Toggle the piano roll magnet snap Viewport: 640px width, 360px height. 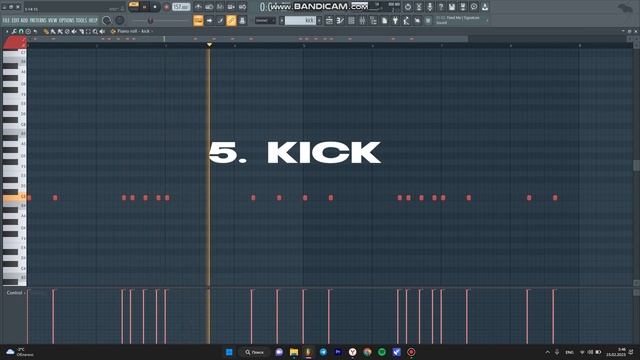click(21, 31)
